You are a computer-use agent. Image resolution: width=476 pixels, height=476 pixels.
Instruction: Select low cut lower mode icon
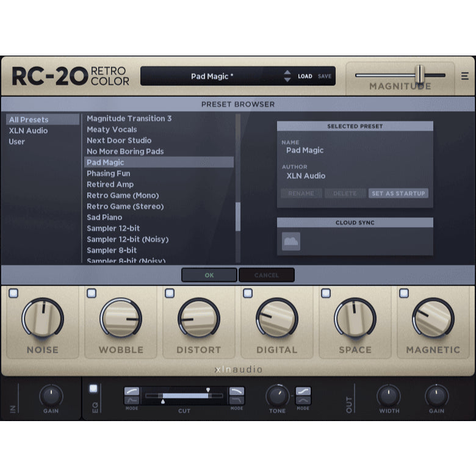pyautogui.click(x=132, y=400)
